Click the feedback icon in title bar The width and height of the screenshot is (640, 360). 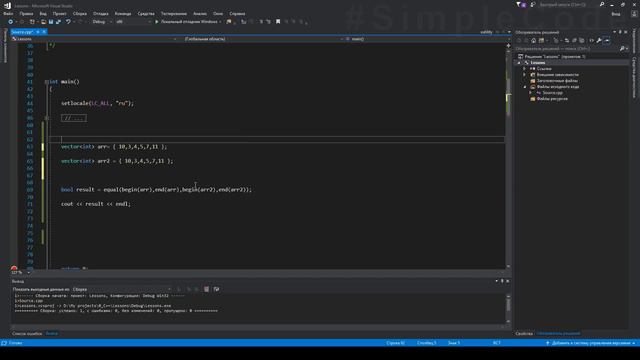533,4
